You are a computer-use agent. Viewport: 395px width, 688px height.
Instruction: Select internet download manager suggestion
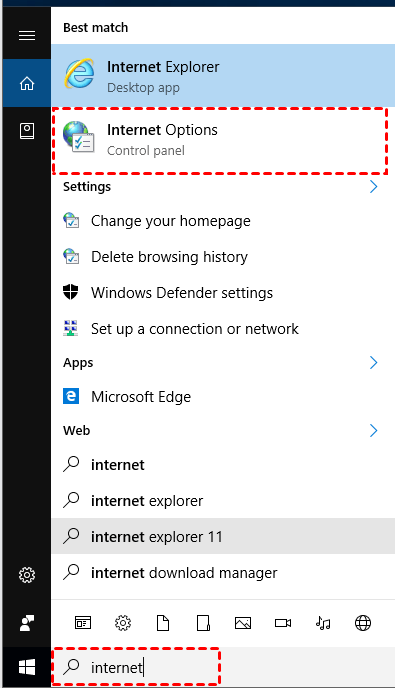click(223, 573)
